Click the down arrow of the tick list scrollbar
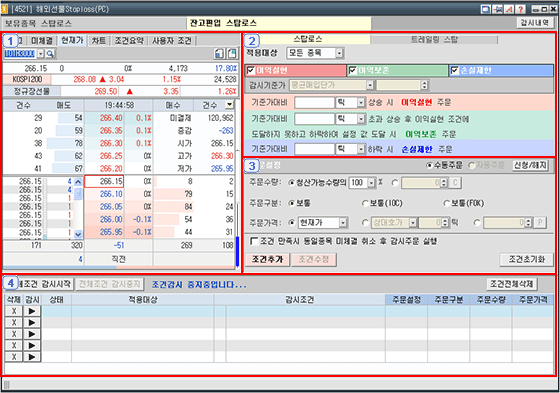Screen dimensions: 560x393 tap(78, 234)
